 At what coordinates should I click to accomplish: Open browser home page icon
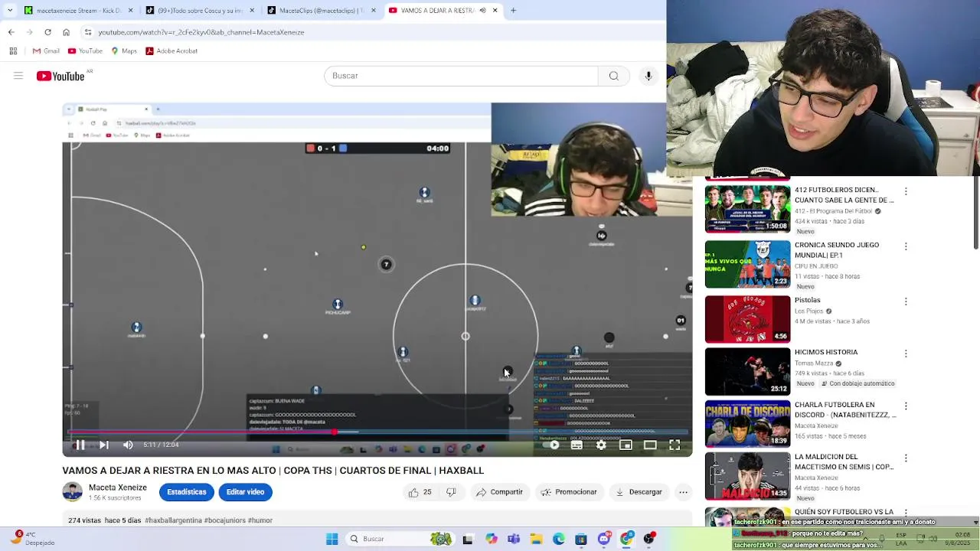[x=66, y=32]
